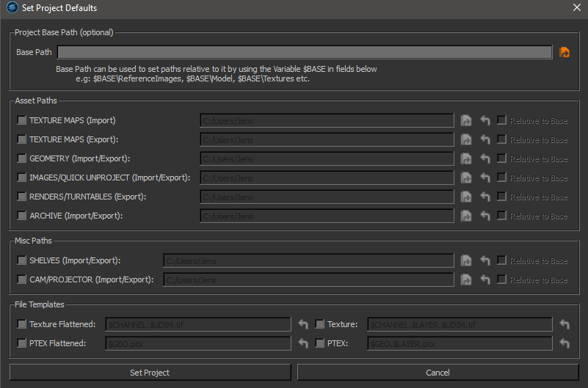Enable the GEOMETRY (Import/Export) checkbox

click(x=22, y=158)
